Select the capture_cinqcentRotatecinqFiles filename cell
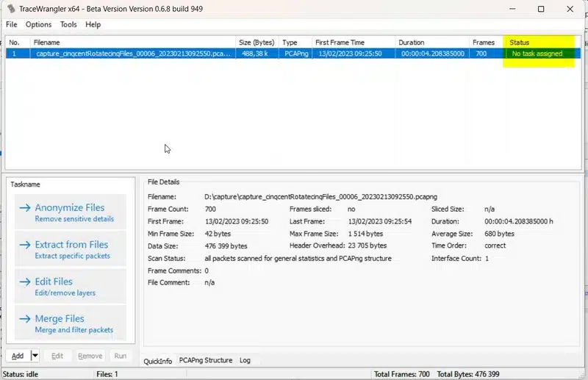The image size is (588, 380). pos(133,54)
